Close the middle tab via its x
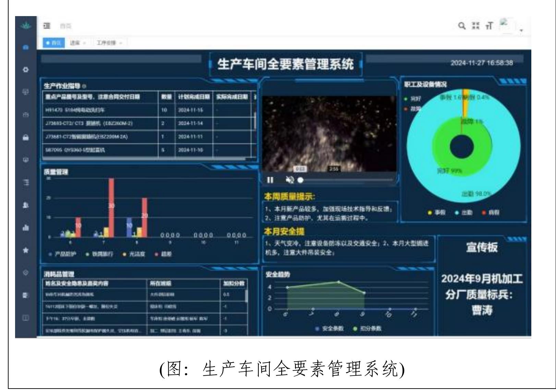 (84, 43)
